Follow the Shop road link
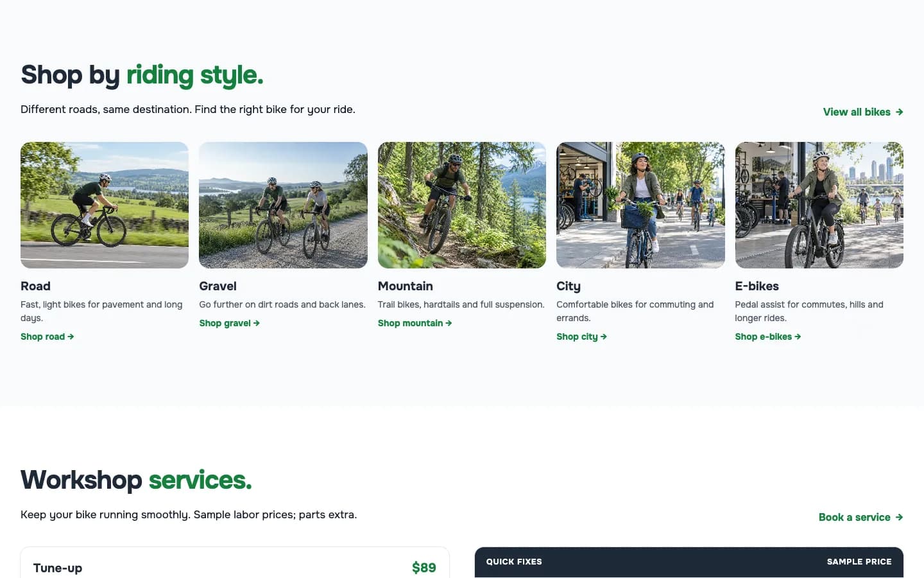Image resolution: width=924 pixels, height=578 pixels. [x=47, y=337]
